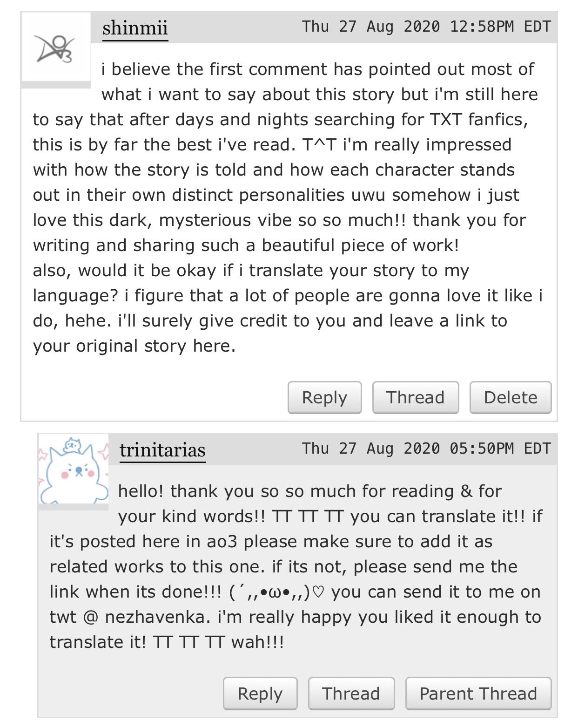Screen dimensions: 578x728
Task: Click the "your original story here." line
Action: click(134, 346)
